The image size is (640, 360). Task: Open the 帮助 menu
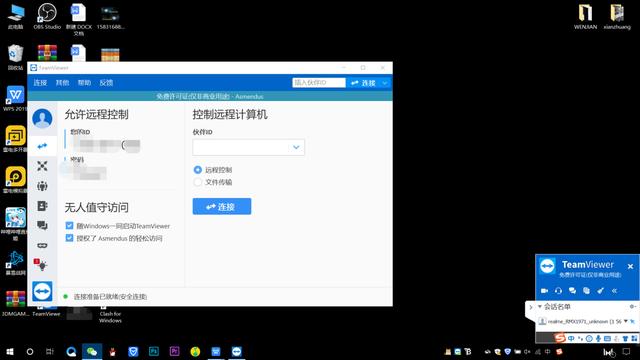(84, 83)
